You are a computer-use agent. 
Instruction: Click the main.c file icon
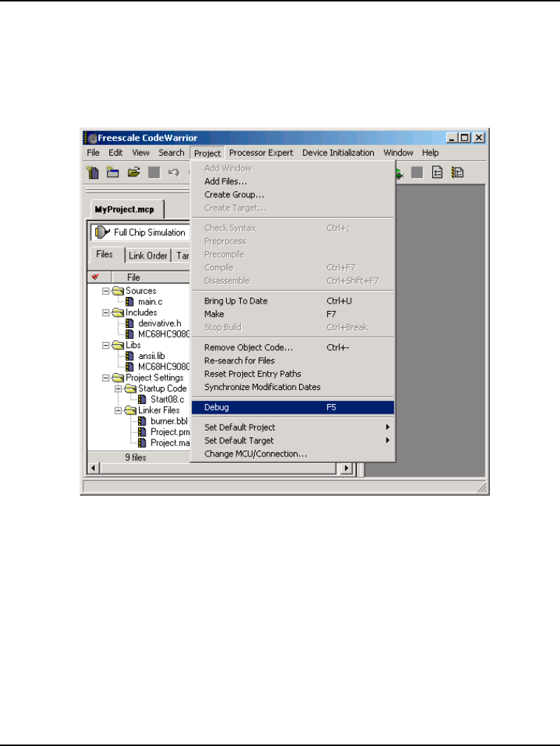coord(129,301)
